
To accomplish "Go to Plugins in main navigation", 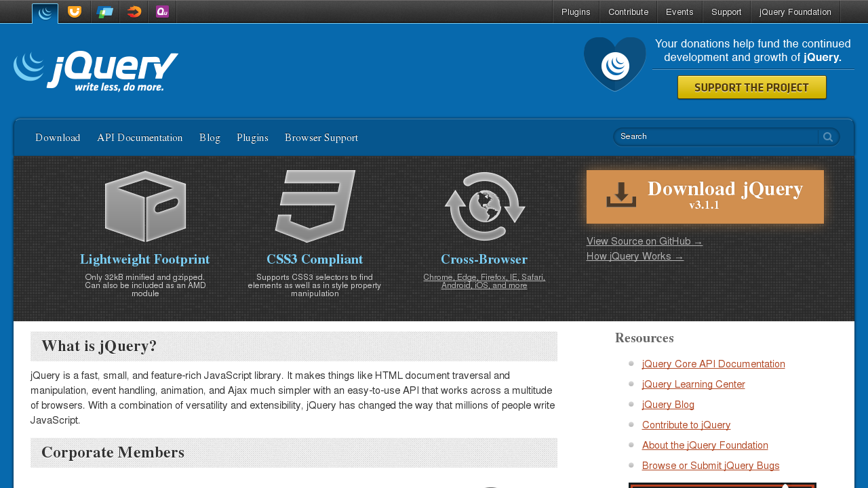I will coord(252,138).
